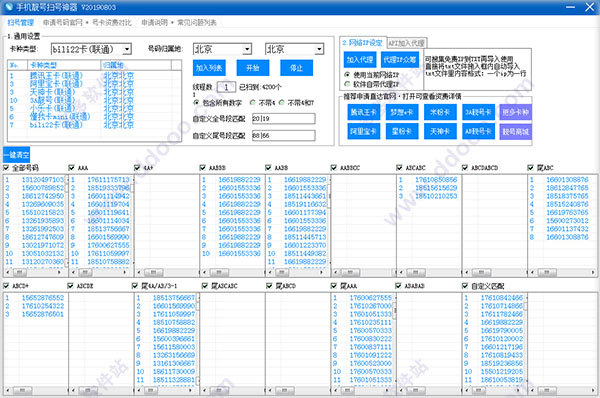The image size is (600, 398).
Task: Click the 一键清空 clear-all button
Action: tap(16, 155)
